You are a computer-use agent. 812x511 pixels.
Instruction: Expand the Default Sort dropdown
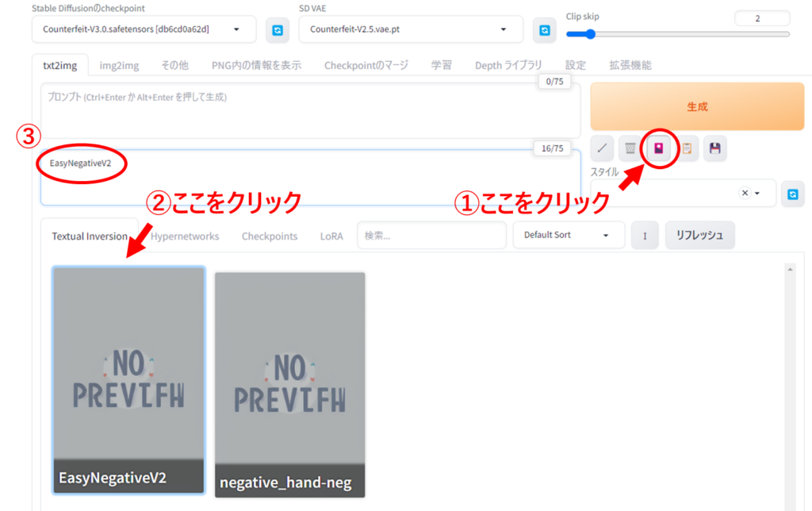[566, 236]
